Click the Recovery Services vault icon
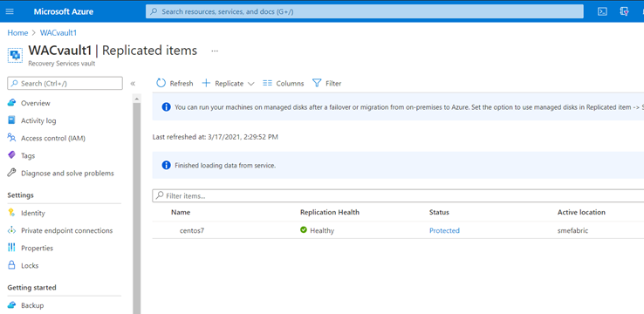This screenshot has height=314, width=644. tap(15, 55)
